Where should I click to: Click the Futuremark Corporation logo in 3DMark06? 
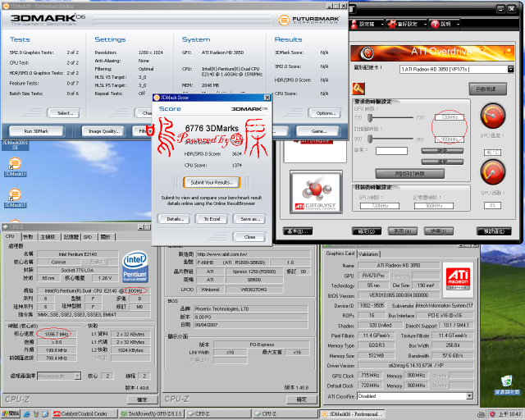coord(308,21)
